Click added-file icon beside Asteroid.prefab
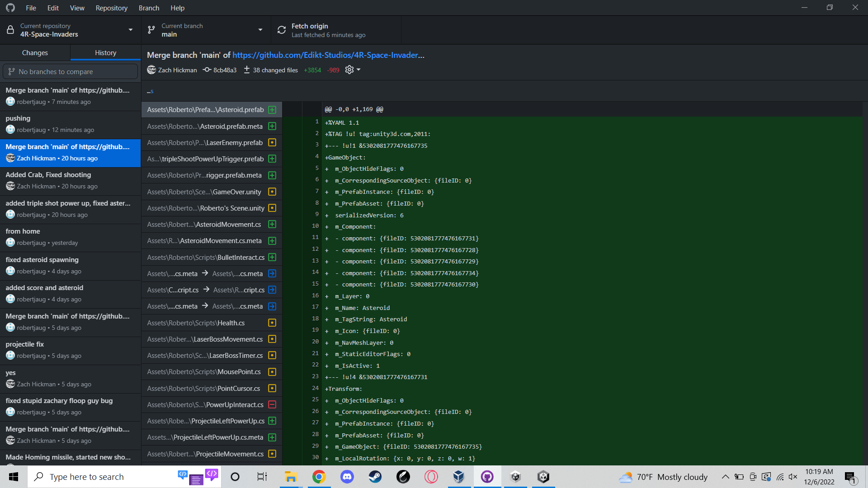Viewport: 868px width, 488px height. click(x=272, y=110)
